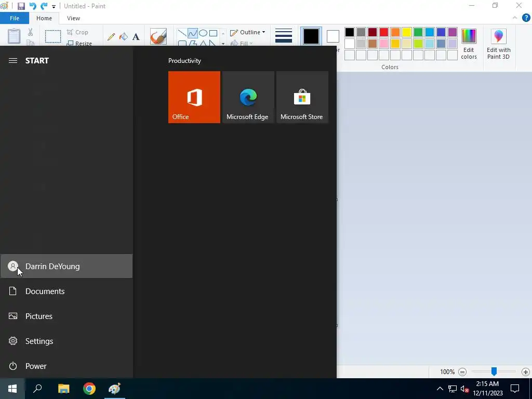This screenshot has height=399, width=532.
Task: Expand the Start menu hamburger
Action: tap(13, 60)
